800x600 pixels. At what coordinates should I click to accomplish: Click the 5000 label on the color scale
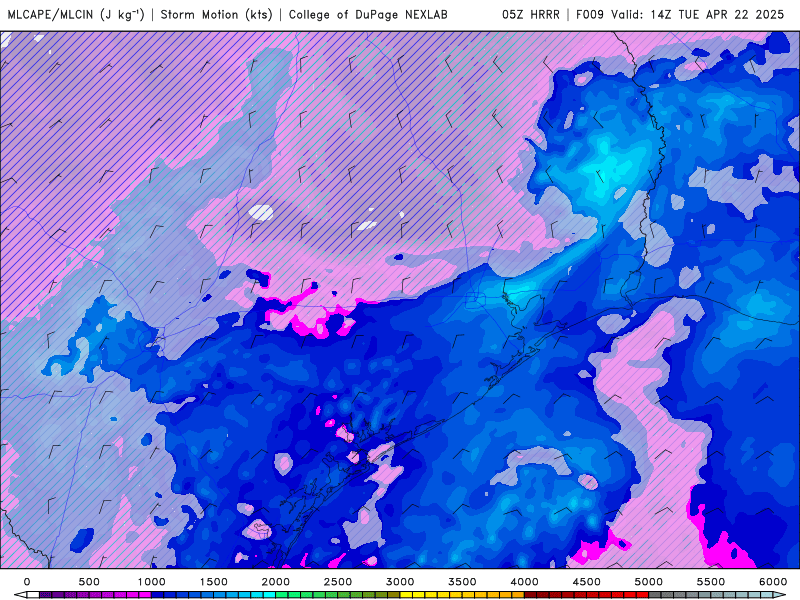(648, 582)
